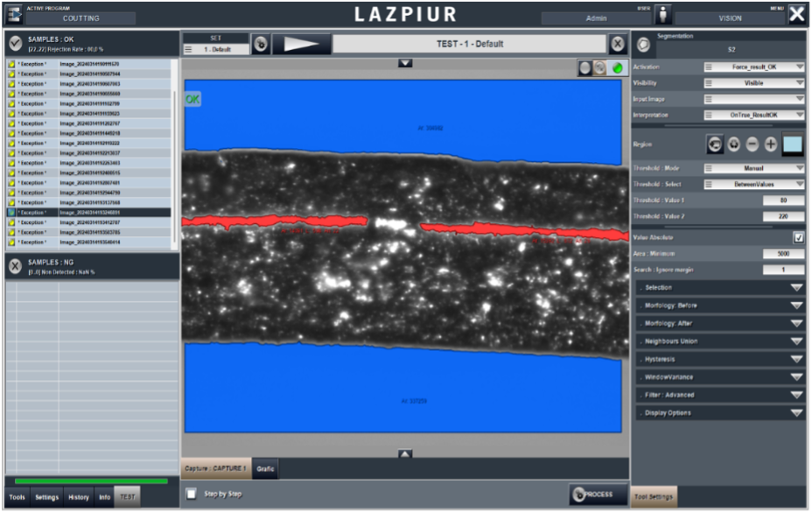Open the Threshold Select BetweenValues dropdown
812x513 pixels.
(754, 185)
